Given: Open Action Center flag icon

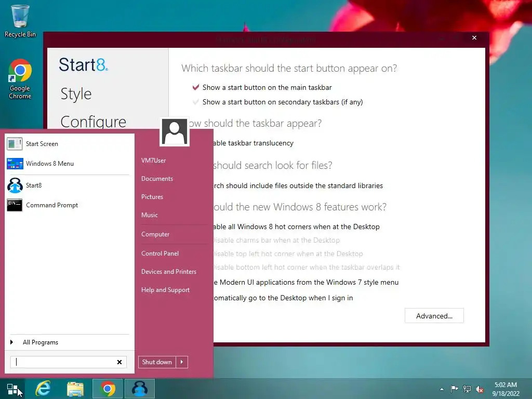Looking at the screenshot, I should [x=454, y=389].
